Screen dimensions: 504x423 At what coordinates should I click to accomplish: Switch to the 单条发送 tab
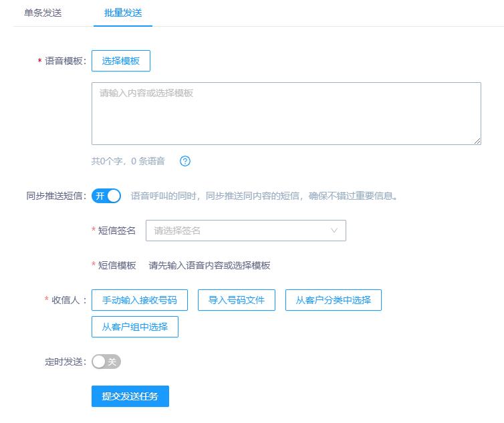[x=43, y=13]
